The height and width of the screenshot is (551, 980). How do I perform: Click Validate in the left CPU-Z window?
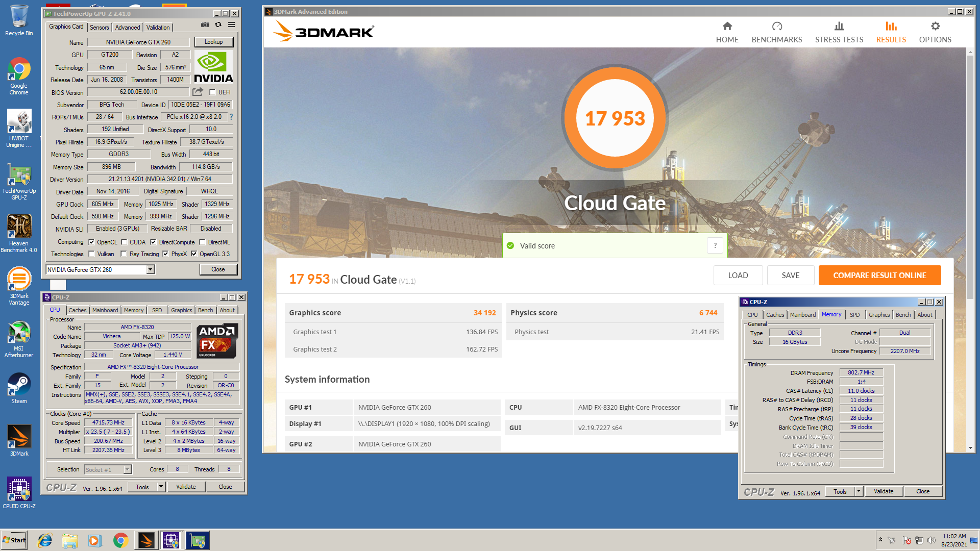tap(186, 487)
